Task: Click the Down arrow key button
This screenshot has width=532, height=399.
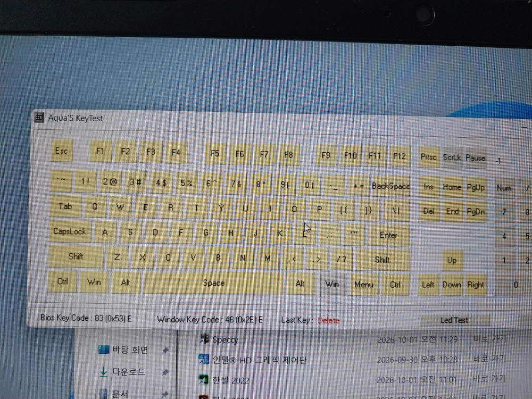Action: pos(452,285)
